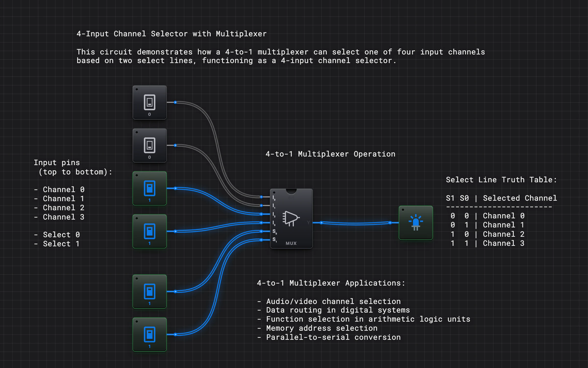Click the I3 input pin on the MUX
Screen dimensions: 588x368
pos(261,223)
